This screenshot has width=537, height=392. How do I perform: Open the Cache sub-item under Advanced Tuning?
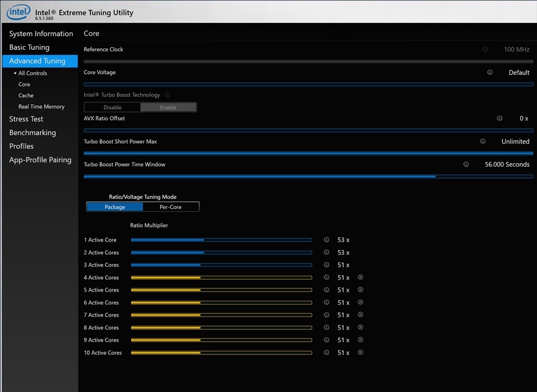(x=26, y=95)
